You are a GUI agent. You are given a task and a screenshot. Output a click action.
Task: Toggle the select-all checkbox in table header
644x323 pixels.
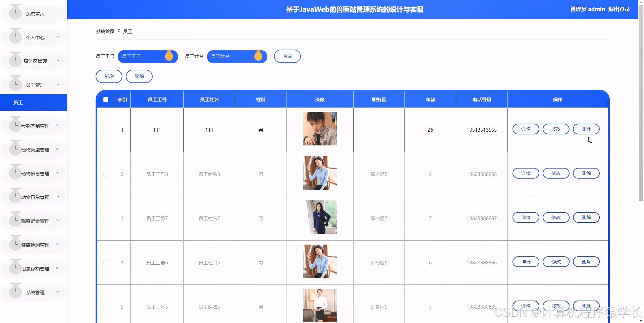click(x=106, y=100)
